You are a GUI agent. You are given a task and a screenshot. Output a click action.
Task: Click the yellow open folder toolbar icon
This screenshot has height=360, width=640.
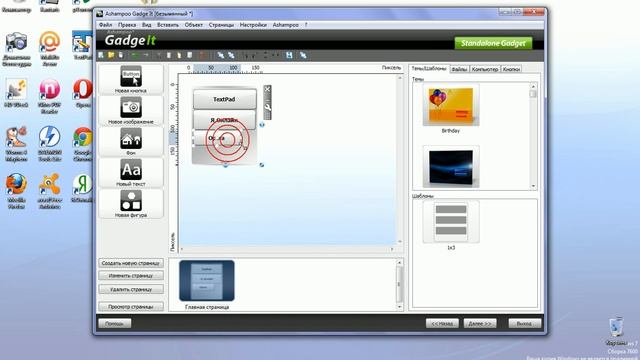pos(111,55)
